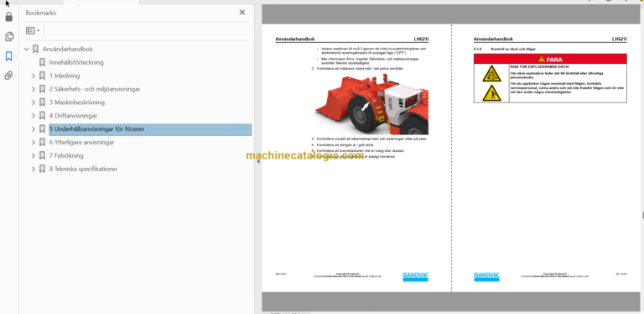Open the attachments paperclip panel
Viewport: 644px width, 314px height.
(x=8, y=76)
